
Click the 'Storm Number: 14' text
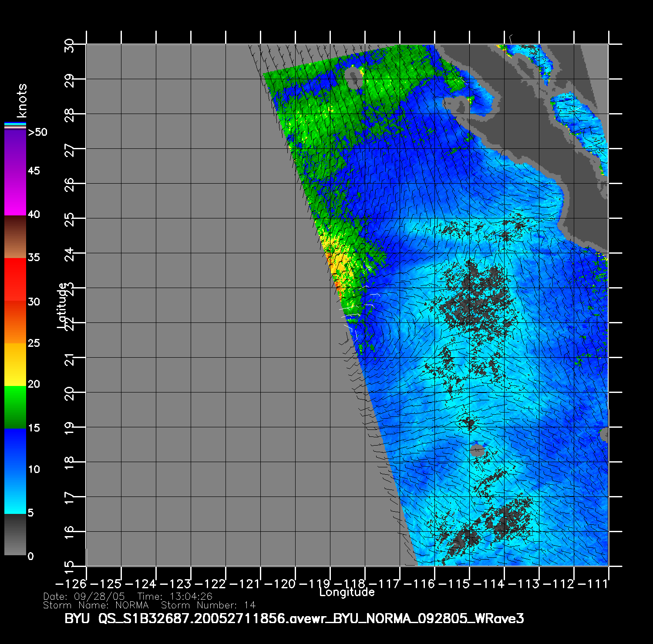pyautogui.click(x=208, y=605)
